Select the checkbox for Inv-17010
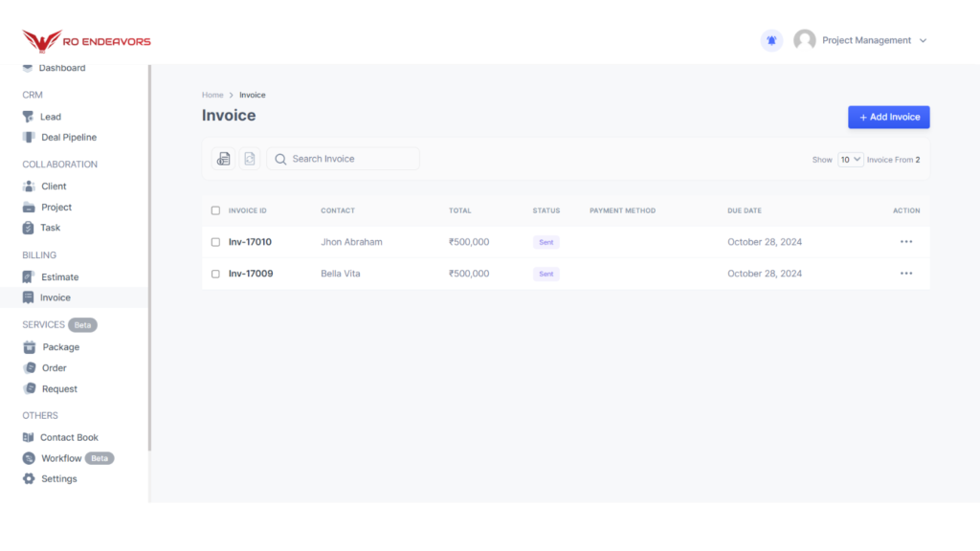Image resolution: width=980 pixels, height=551 pixels. coord(215,242)
